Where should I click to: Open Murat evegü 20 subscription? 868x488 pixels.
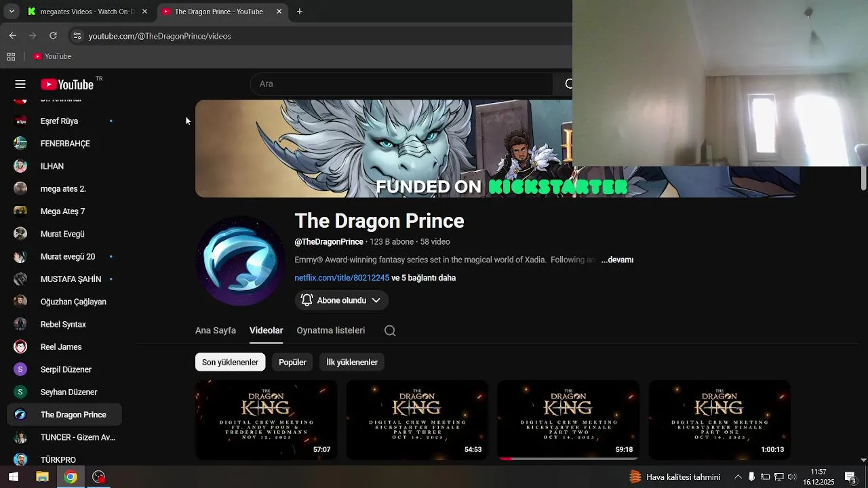[64, 257]
